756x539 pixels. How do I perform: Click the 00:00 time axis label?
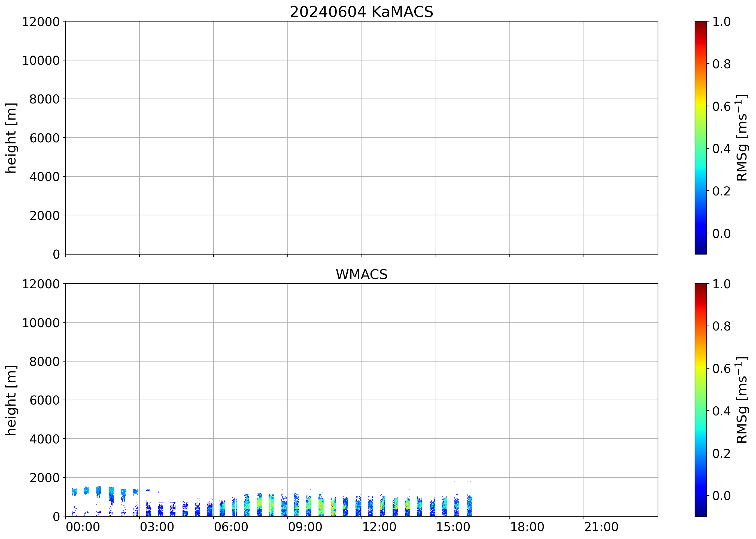(x=83, y=527)
